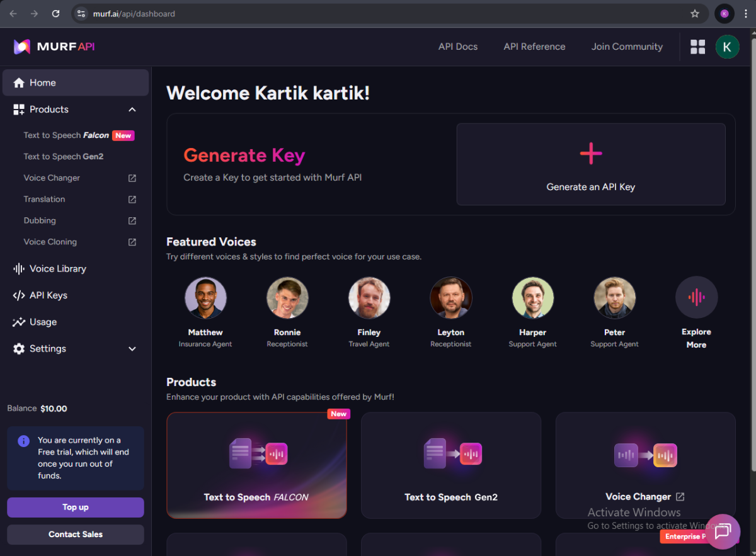Image resolution: width=756 pixels, height=556 pixels.
Task: Select Usage from the sidebar
Action: pos(43,322)
